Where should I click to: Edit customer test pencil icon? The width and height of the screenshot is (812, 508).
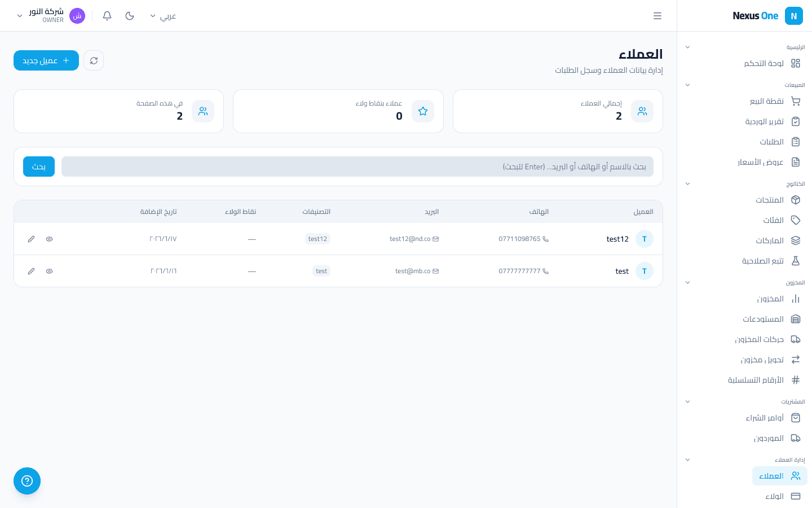pos(32,271)
